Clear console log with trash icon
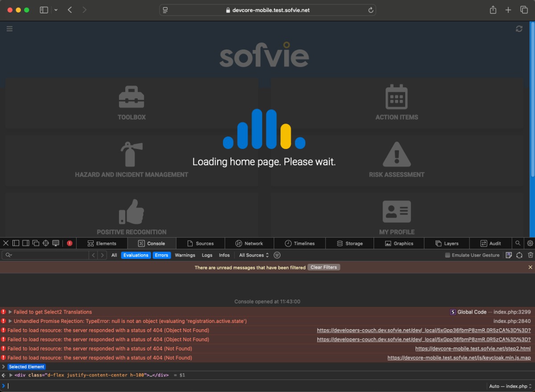Image resolution: width=535 pixels, height=392 pixels. click(531, 255)
